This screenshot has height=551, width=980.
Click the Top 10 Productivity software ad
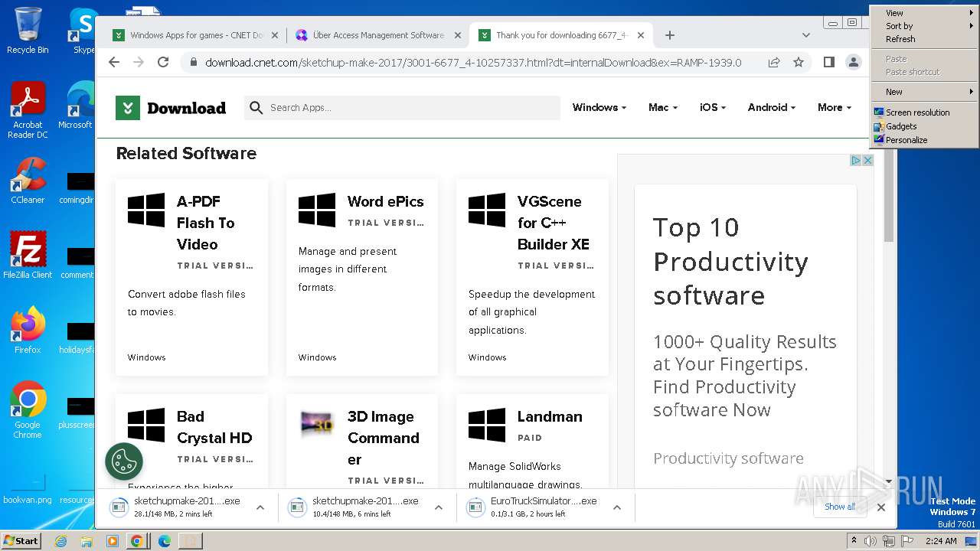[x=746, y=337]
